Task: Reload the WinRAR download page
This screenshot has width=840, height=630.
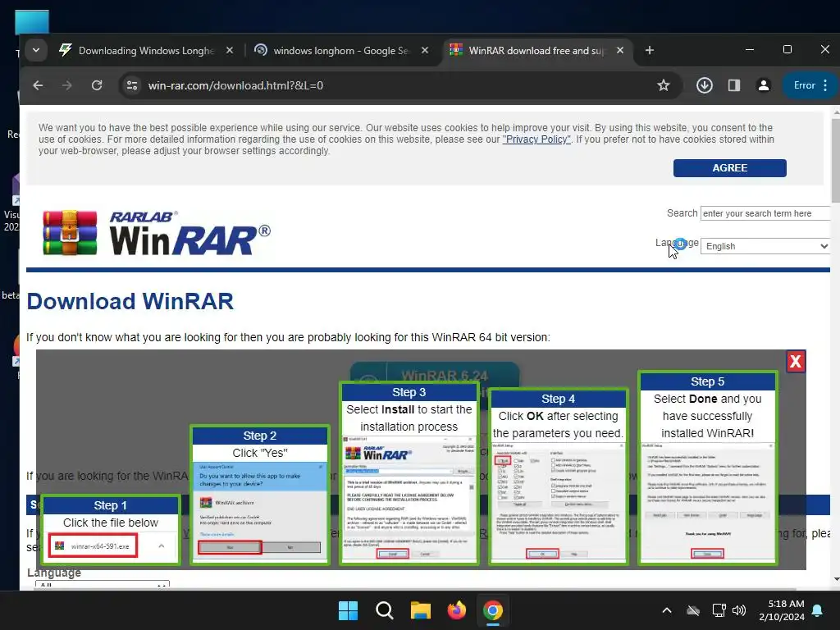Action: 97,85
